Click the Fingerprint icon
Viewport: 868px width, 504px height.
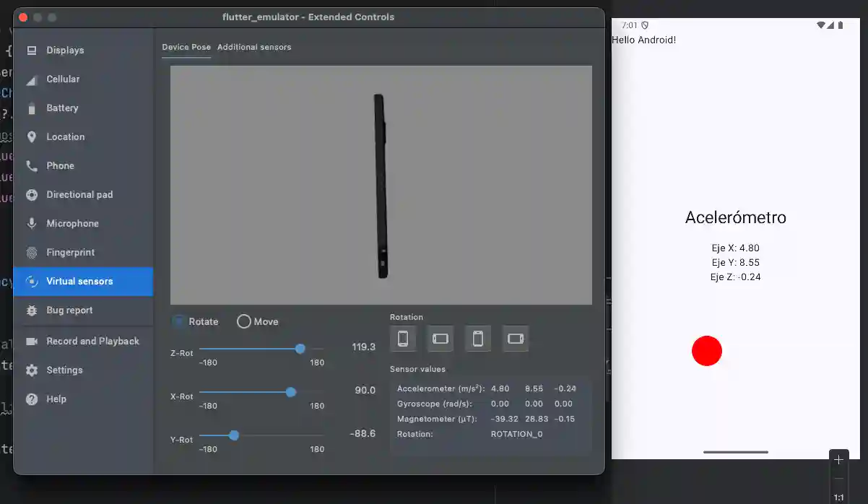[32, 253]
